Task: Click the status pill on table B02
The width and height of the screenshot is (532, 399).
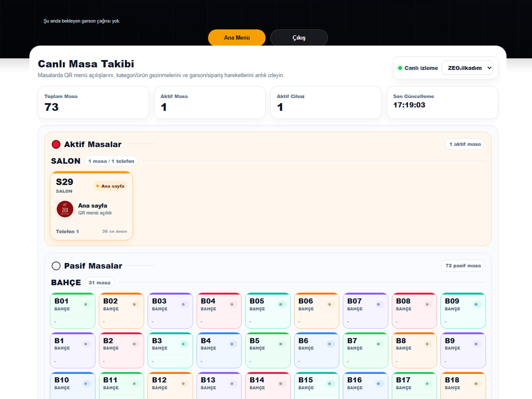Action: 134,304
